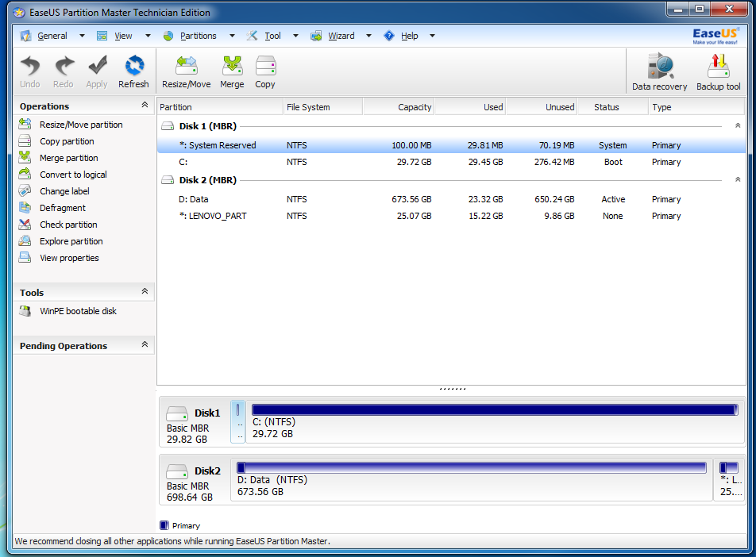This screenshot has width=756, height=557.
Task: Click the View properties link
Action: [69, 258]
